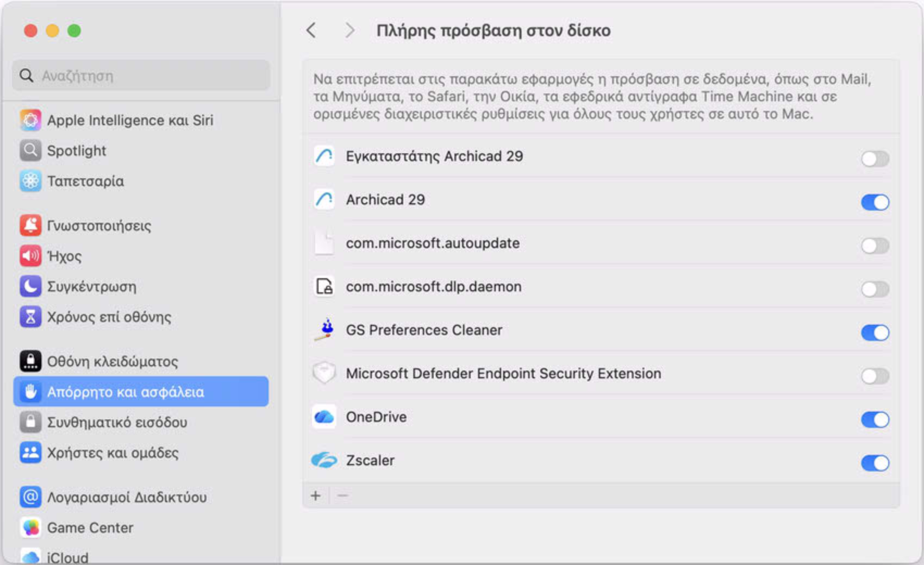Turn off the OneDrive disk access switch
The image size is (924, 565).
coord(875,419)
